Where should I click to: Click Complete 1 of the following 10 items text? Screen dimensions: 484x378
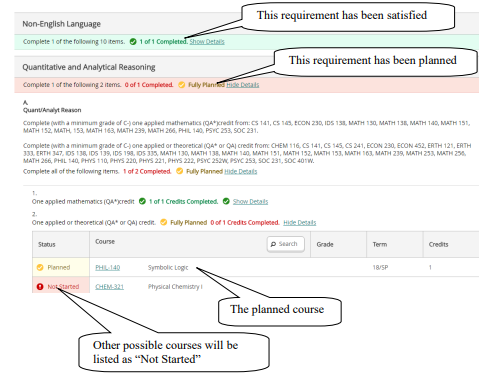point(74,42)
